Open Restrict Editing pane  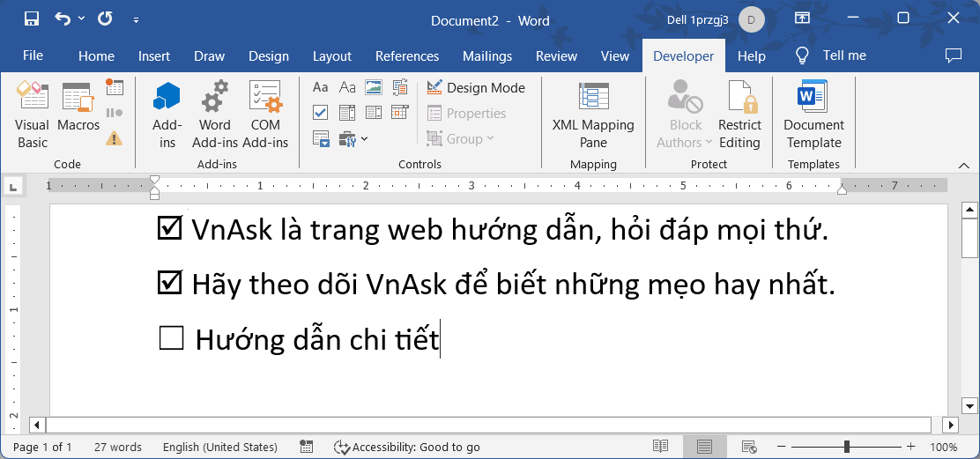click(740, 115)
